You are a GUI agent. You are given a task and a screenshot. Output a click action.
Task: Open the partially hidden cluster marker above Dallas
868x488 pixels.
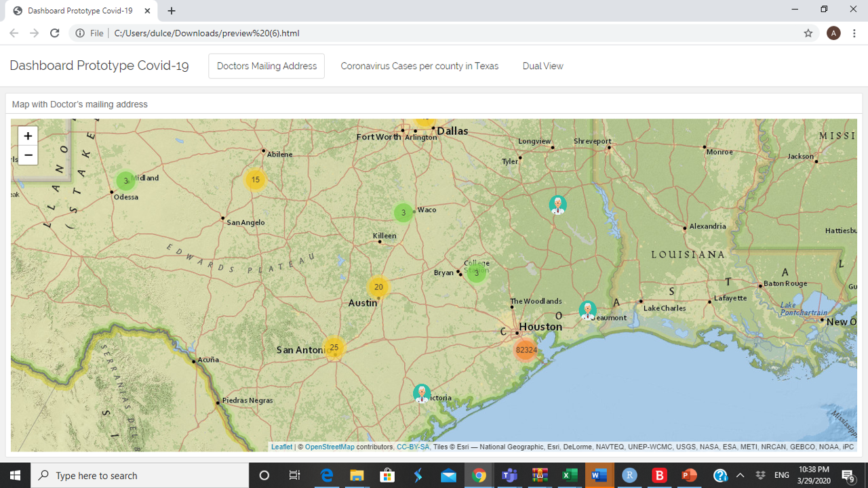point(425,122)
